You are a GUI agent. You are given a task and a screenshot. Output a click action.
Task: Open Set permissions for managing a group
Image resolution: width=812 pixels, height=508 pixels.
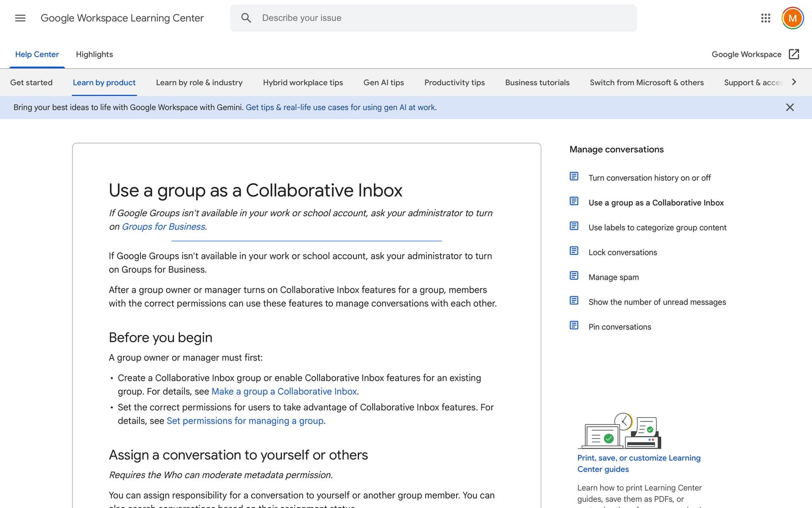(244, 421)
